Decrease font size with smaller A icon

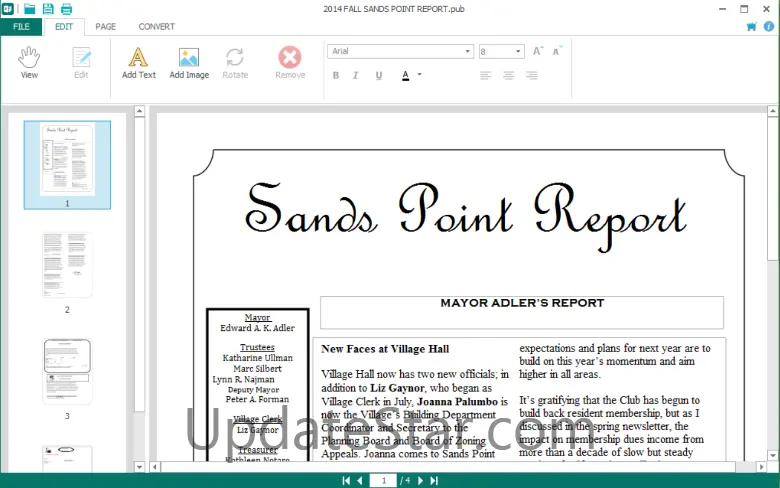[558, 51]
